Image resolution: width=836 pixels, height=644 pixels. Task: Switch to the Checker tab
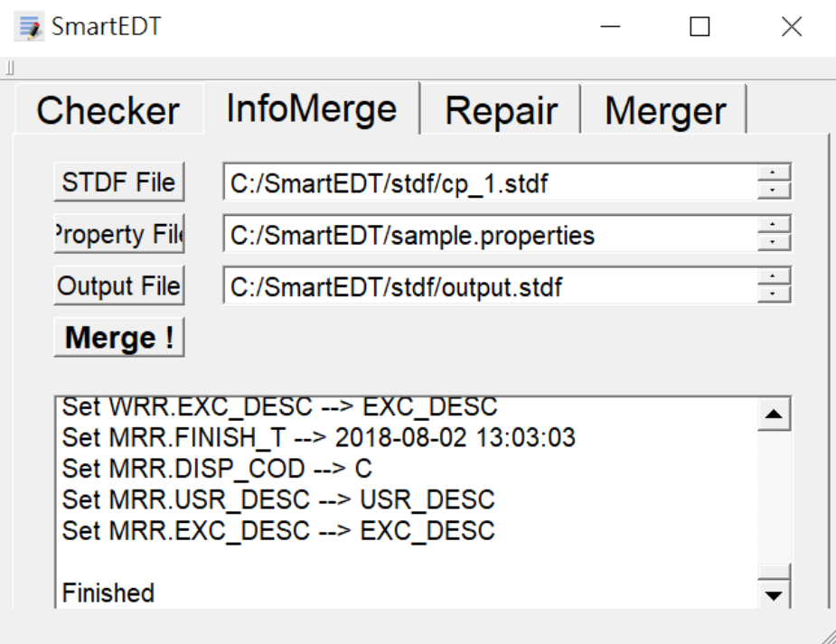tap(108, 111)
